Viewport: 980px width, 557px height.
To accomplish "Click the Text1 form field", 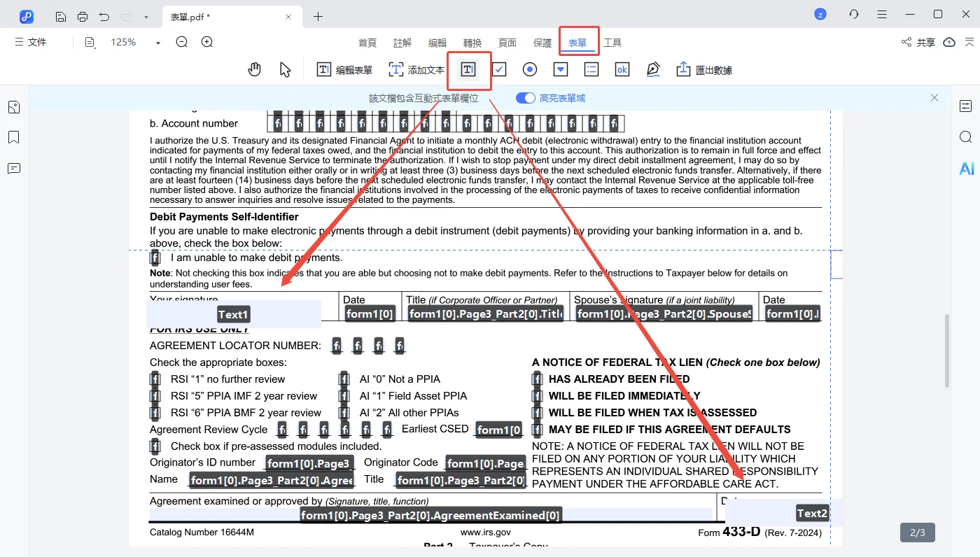I will point(233,315).
